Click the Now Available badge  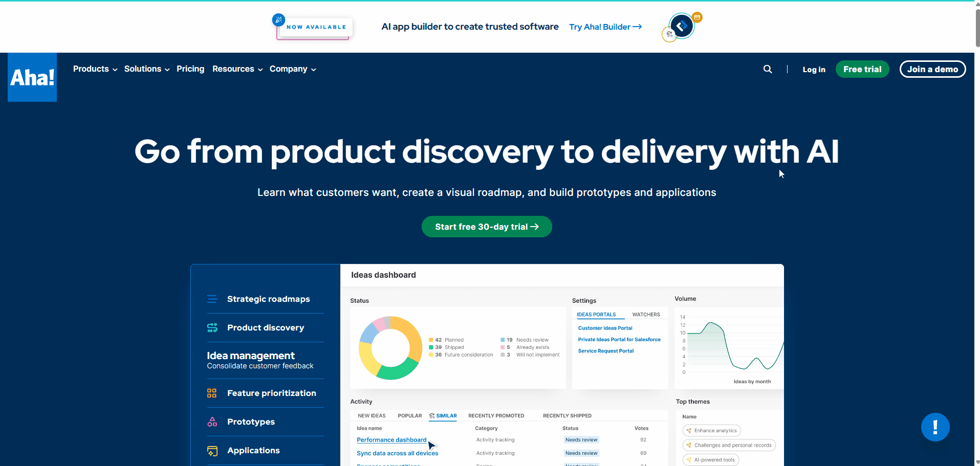(313, 27)
